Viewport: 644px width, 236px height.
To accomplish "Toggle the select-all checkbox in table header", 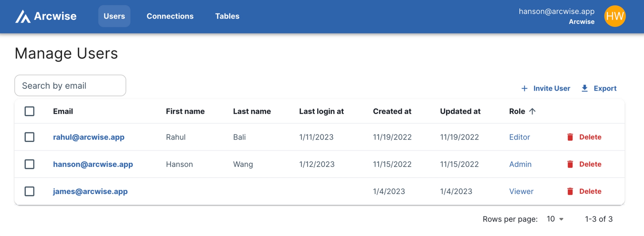I will [29, 111].
